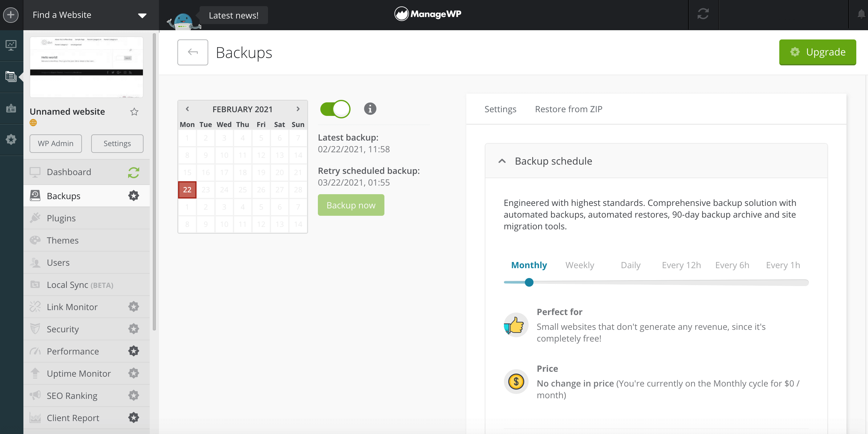Collapse the Backup schedule section
The height and width of the screenshot is (434, 868).
(502, 161)
